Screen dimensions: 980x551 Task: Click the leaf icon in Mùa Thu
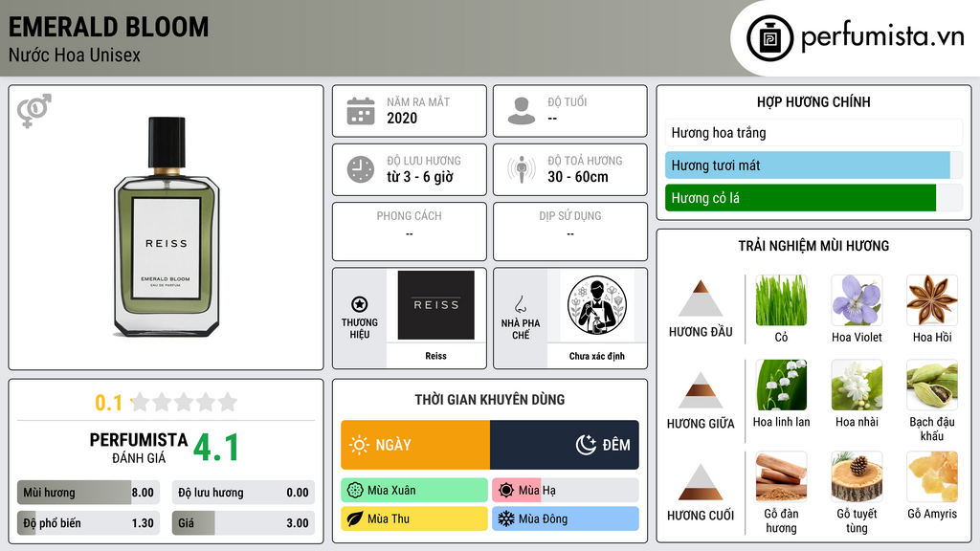pos(355,518)
